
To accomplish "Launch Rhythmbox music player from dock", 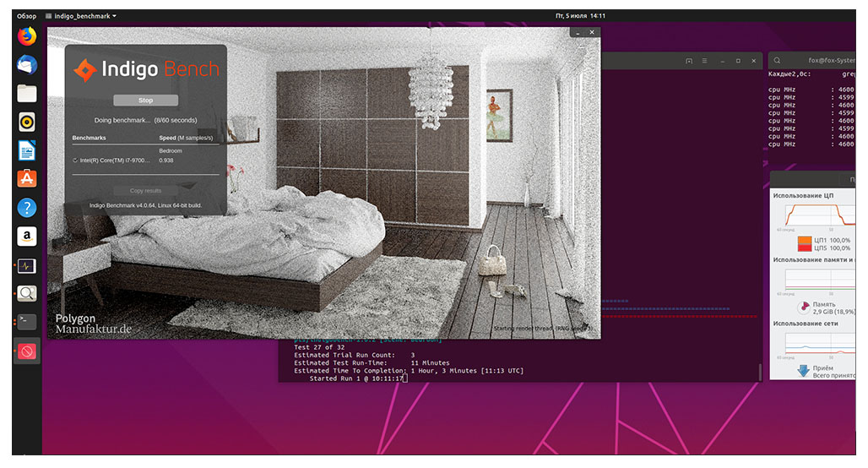I will point(26,122).
